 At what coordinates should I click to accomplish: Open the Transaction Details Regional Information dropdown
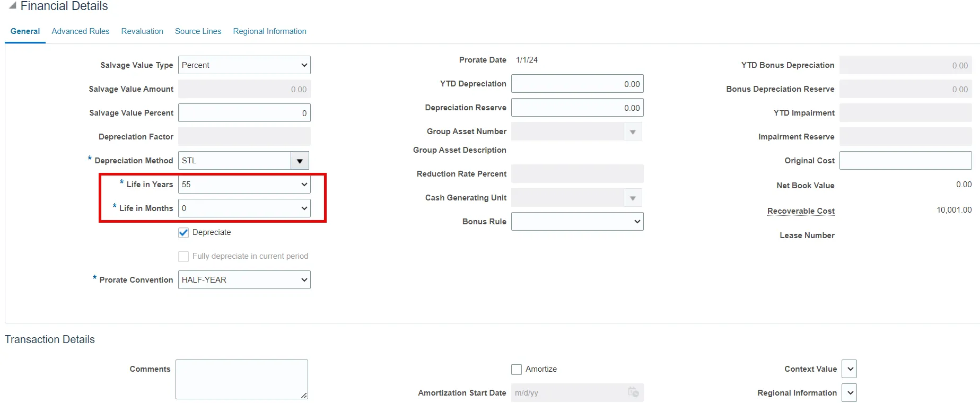(849, 393)
